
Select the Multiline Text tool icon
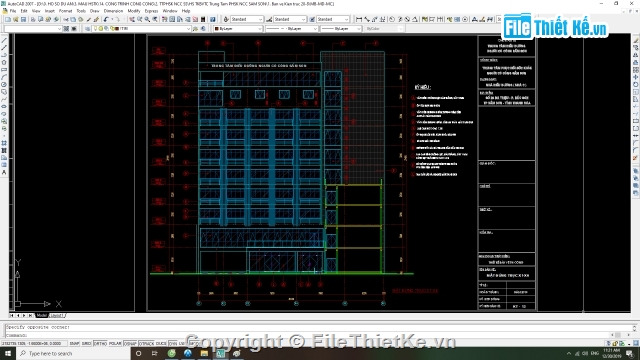[x=4, y=173]
